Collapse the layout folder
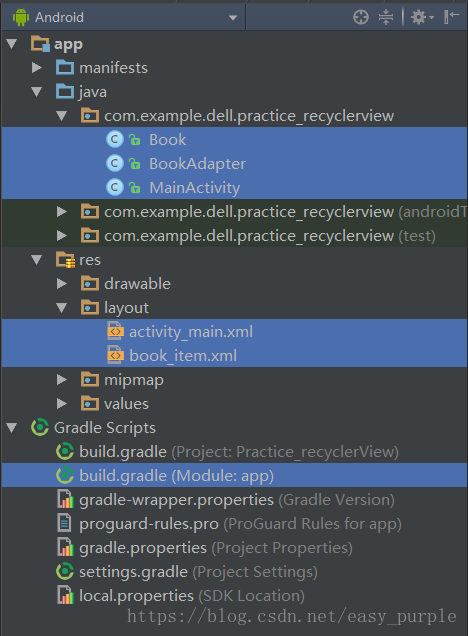 coord(62,307)
